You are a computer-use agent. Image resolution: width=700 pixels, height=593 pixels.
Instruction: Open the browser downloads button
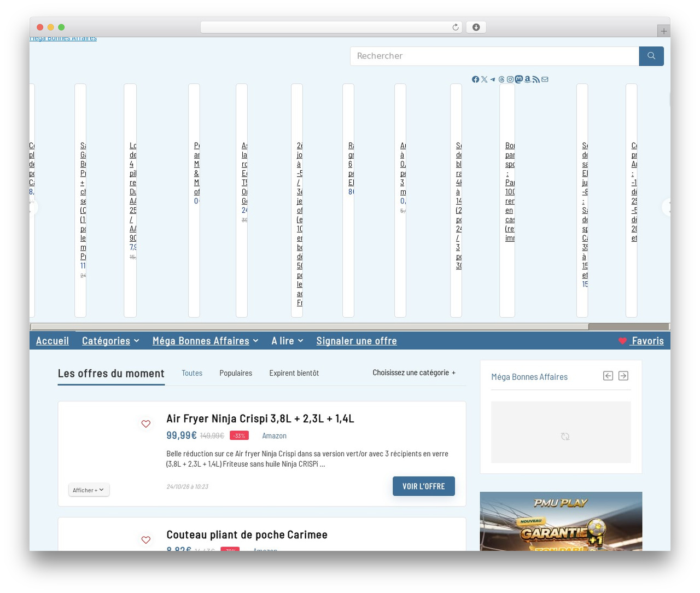pos(476,27)
